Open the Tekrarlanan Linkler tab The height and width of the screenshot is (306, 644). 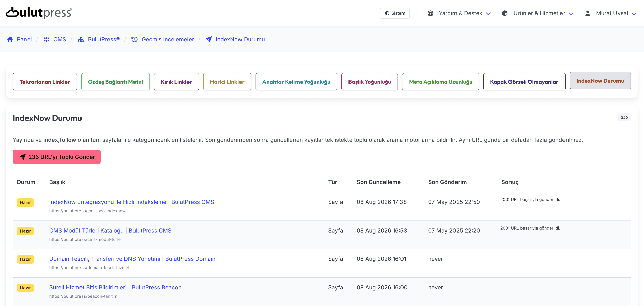coord(45,82)
